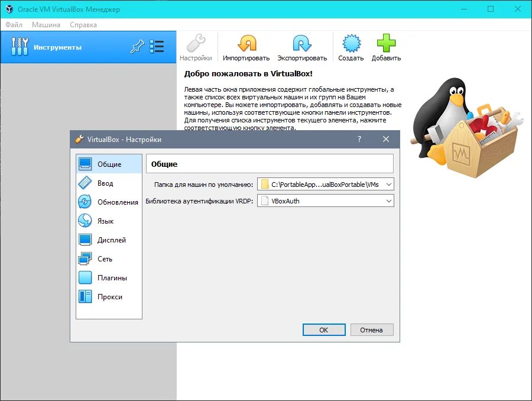Click the VirtualBox cube icon in title bar
Image resolution: width=532 pixels, height=401 pixels.
tap(9, 9)
